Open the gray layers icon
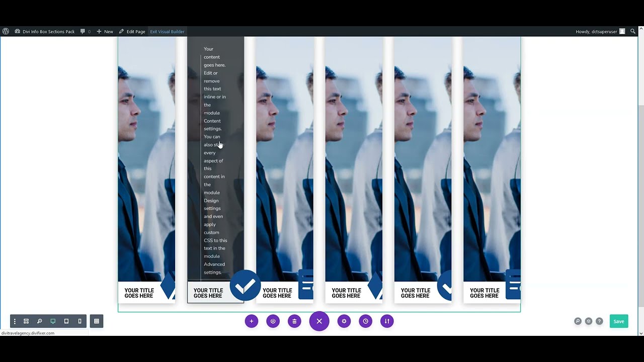This screenshot has height=362, width=644. [x=589, y=321]
